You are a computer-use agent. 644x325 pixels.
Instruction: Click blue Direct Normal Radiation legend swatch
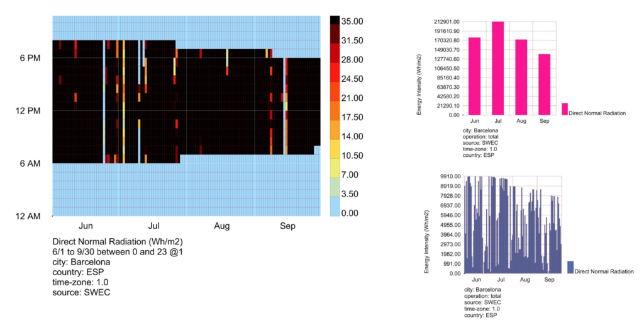pos(570,267)
